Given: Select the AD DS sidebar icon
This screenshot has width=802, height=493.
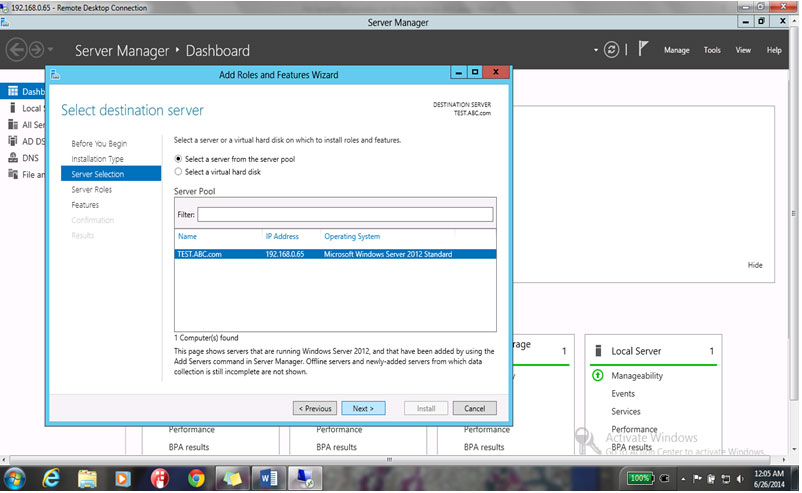Looking at the screenshot, I should tap(13, 141).
